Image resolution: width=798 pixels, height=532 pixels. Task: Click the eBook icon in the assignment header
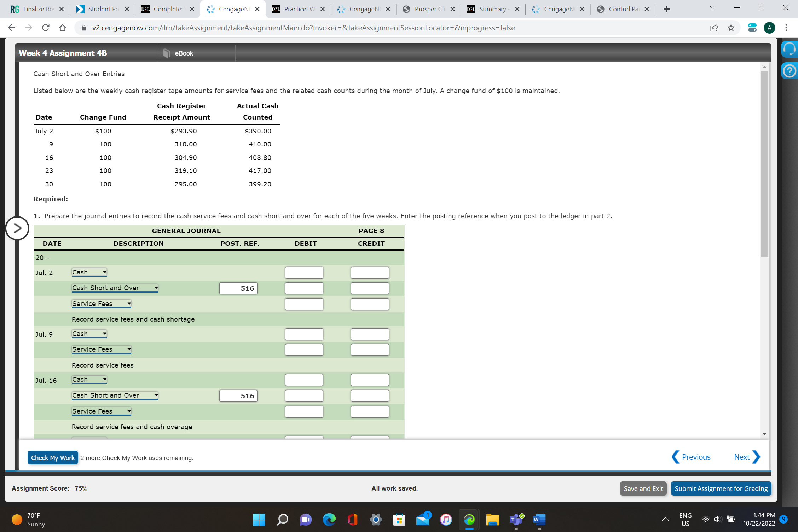pos(166,53)
